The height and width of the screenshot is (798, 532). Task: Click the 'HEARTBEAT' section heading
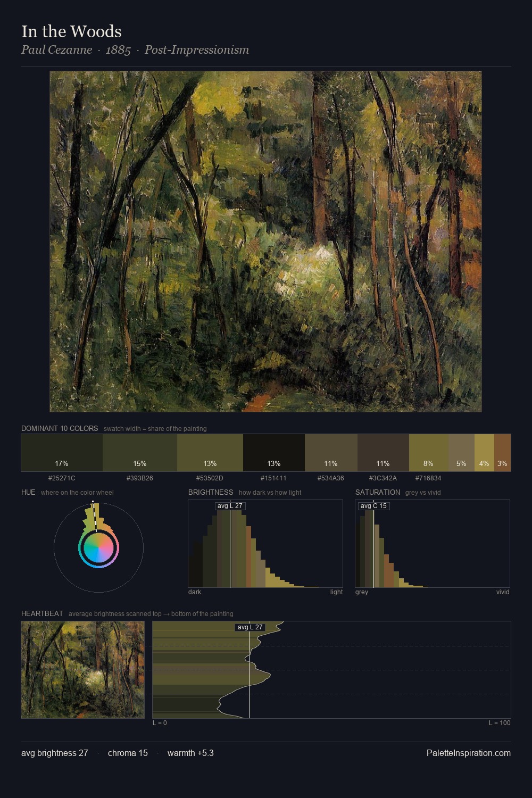click(42, 613)
